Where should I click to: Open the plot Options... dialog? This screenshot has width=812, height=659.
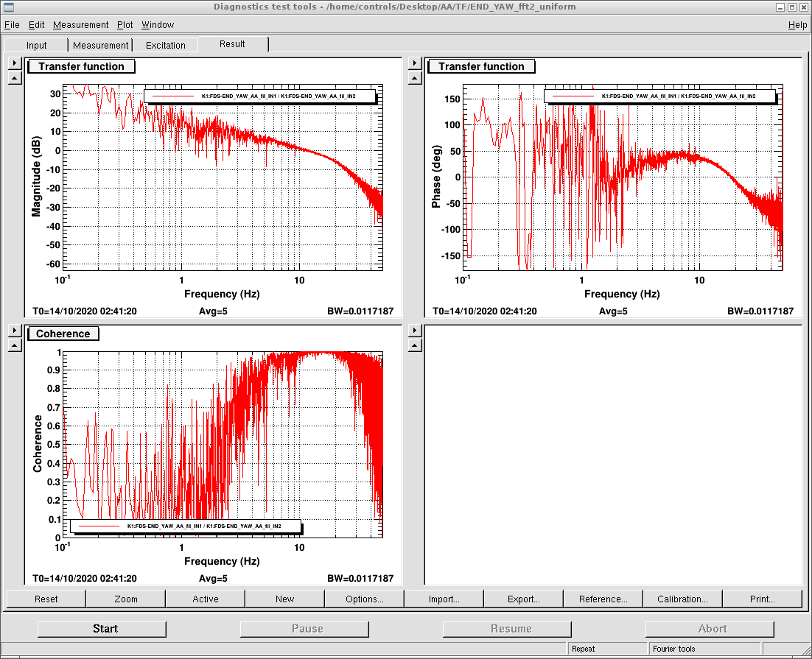(364, 599)
